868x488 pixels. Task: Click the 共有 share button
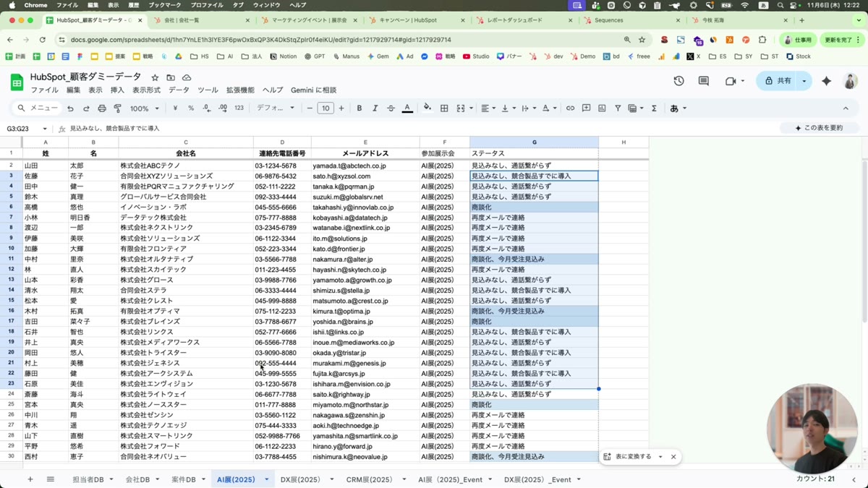tap(778, 81)
